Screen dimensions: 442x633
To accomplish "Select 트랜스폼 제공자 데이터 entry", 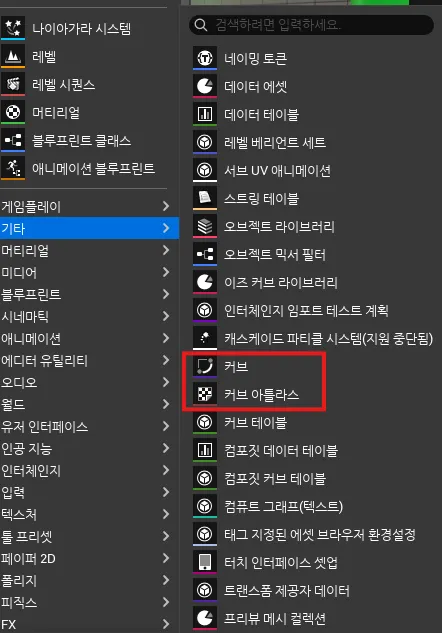I will pyautogui.click(x=312, y=590).
